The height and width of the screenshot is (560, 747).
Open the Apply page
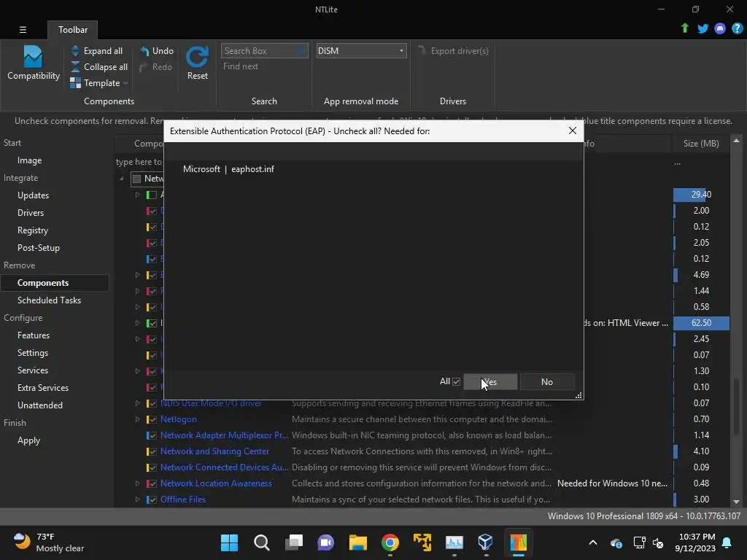28,440
